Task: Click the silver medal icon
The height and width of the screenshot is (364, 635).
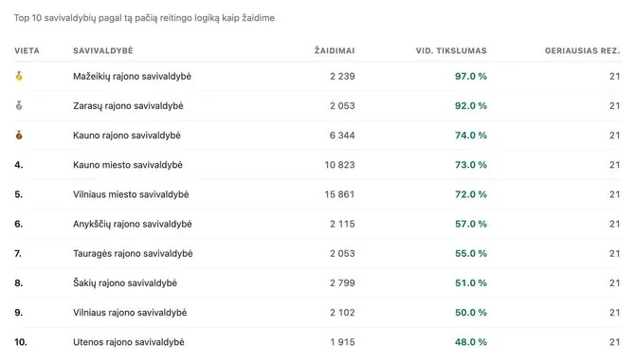Action: [x=19, y=105]
